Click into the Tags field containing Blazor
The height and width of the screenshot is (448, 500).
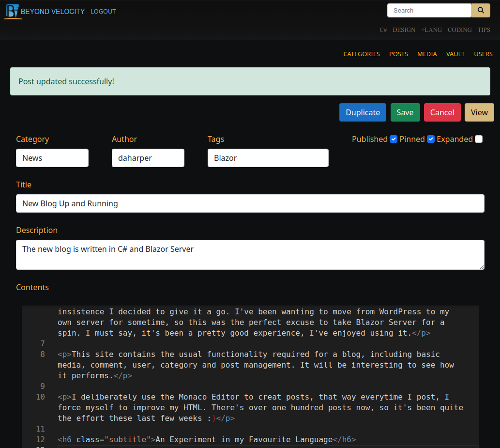[268, 158]
